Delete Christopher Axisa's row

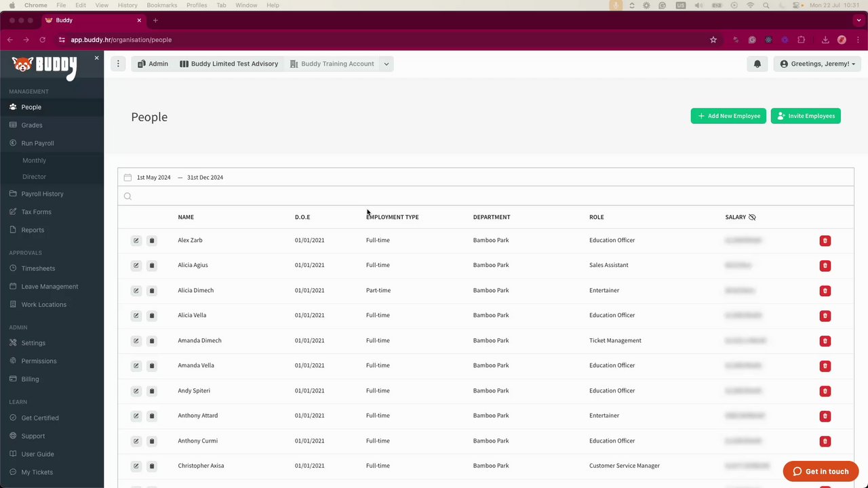click(825, 466)
